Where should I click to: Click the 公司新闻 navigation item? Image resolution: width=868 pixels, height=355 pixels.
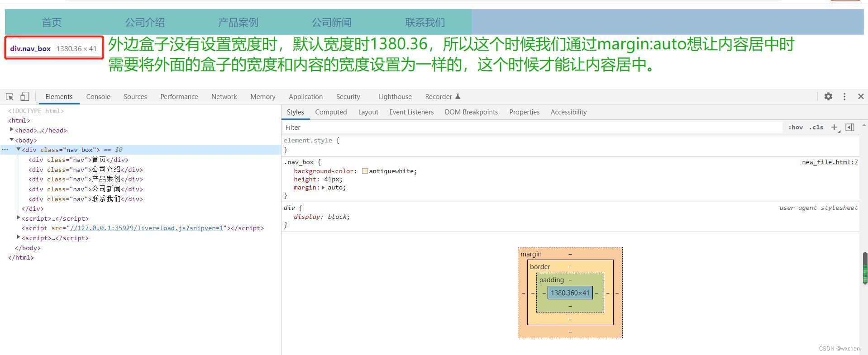point(331,22)
